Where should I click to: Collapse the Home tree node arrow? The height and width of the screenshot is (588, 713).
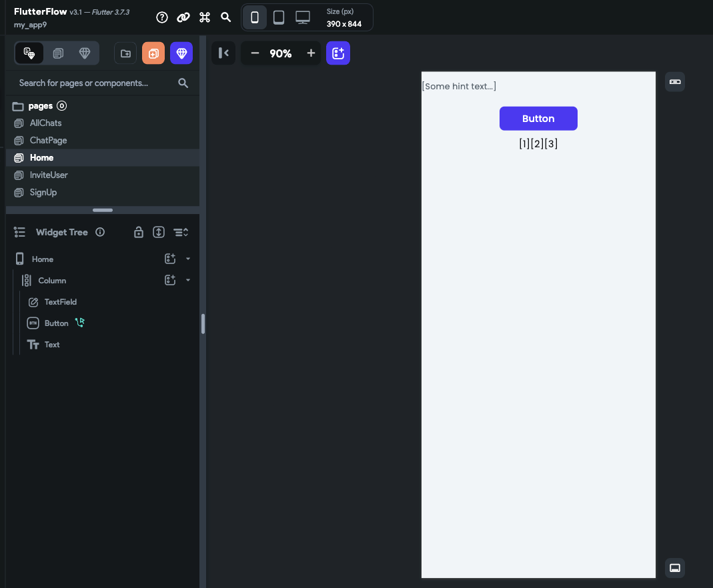[188, 259]
